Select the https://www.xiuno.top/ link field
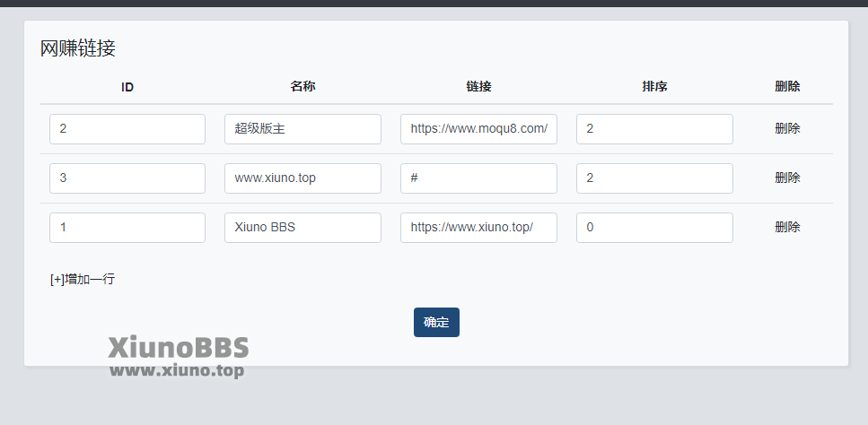The width and height of the screenshot is (868, 425). [x=478, y=227]
